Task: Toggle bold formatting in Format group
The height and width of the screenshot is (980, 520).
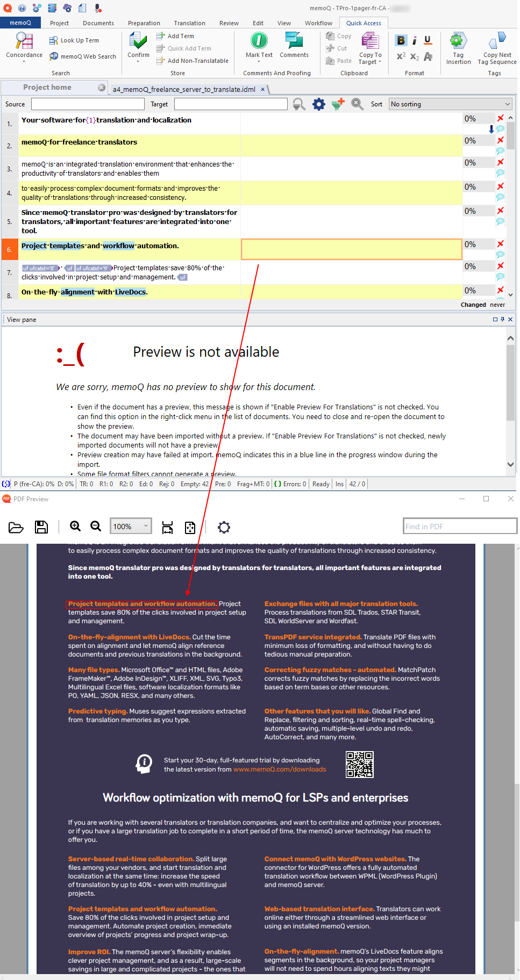Action: pyautogui.click(x=401, y=40)
